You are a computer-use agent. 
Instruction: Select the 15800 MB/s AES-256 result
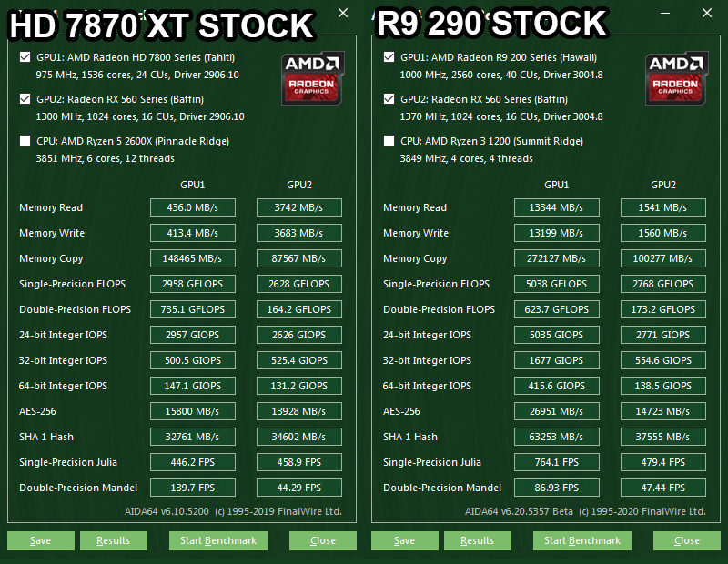(x=193, y=411)
